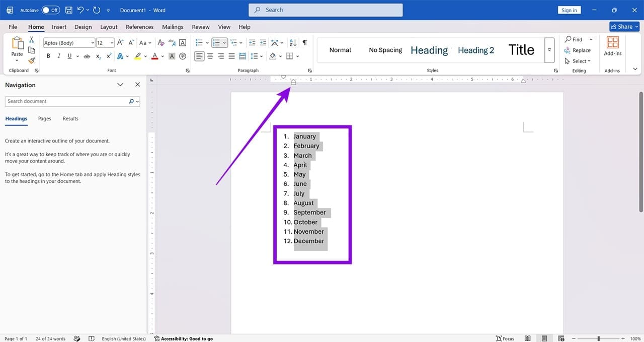The height and width of the screenshot is (342, 644).
Task: Open the font size dropdown
Action: click(112, 43)
